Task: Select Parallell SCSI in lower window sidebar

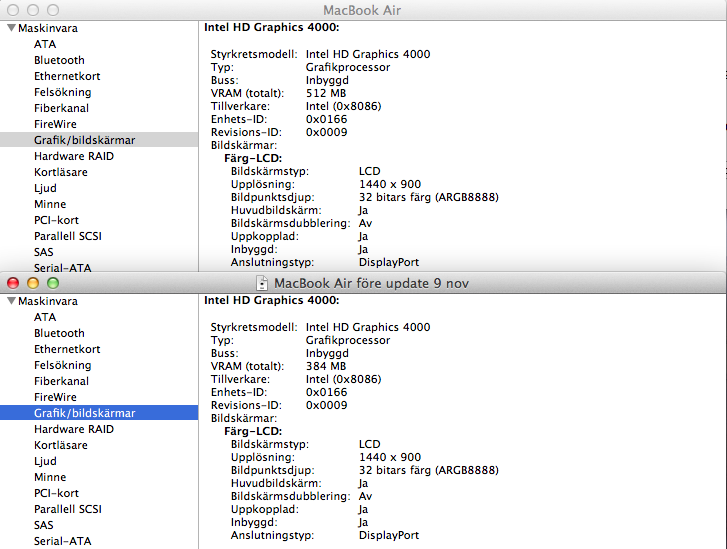Action: [68, 509]
